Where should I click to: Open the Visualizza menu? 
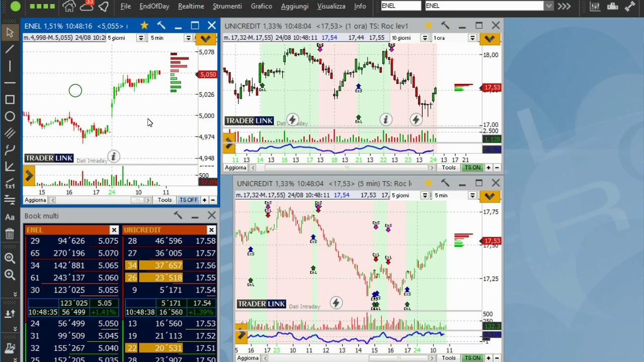pyautogui.click(x=331, y=6)
